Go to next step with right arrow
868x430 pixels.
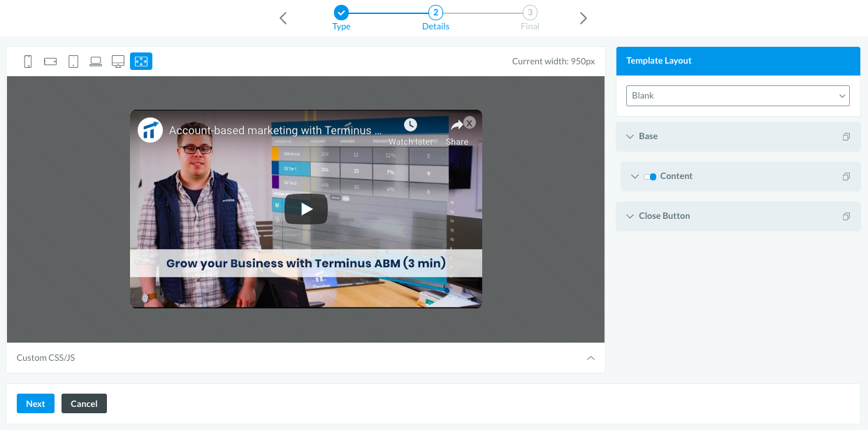(x=584, y=18)
